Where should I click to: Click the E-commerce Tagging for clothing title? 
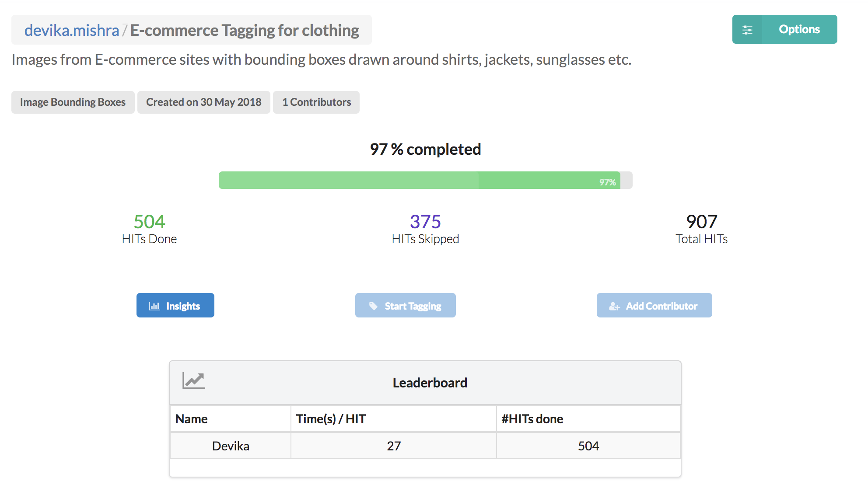point(245,30)
